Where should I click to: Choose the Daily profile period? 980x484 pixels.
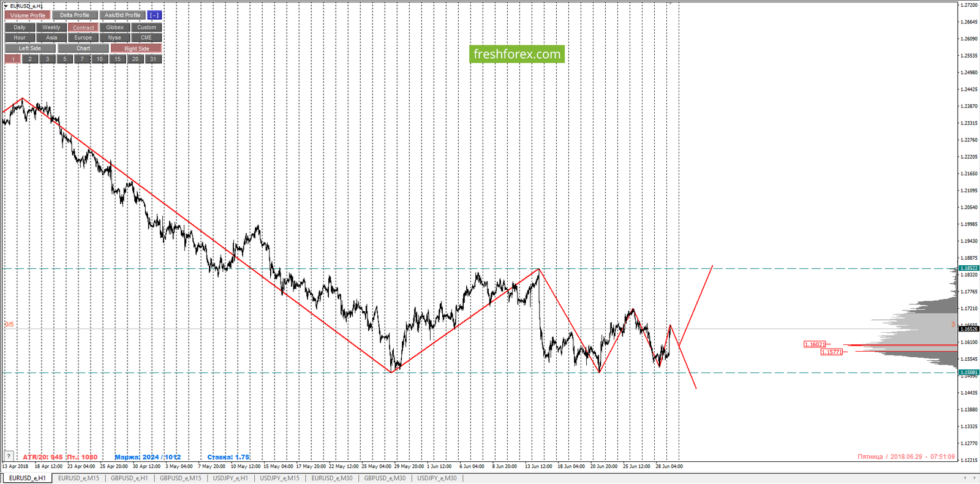click(20, 28)
